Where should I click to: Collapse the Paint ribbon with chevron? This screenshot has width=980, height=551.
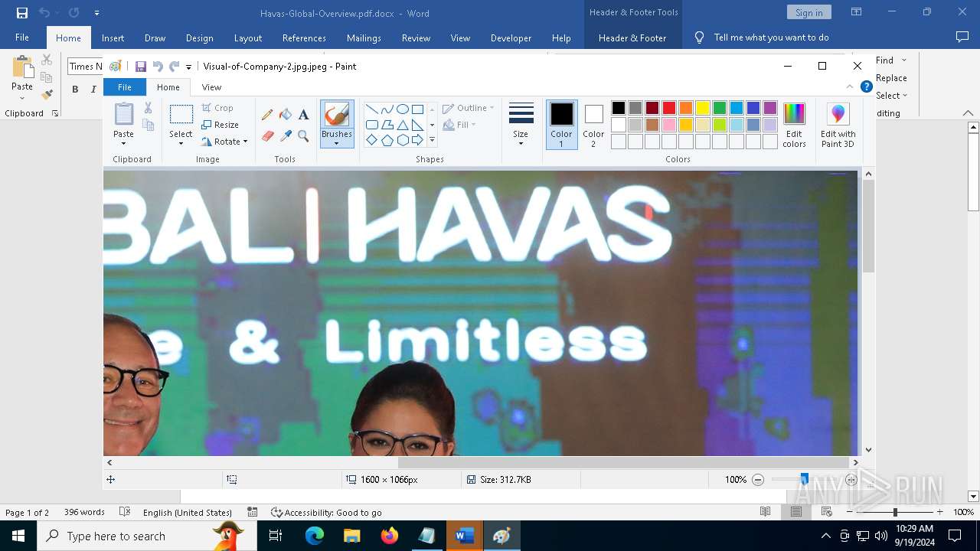click(x=850, y=87)
